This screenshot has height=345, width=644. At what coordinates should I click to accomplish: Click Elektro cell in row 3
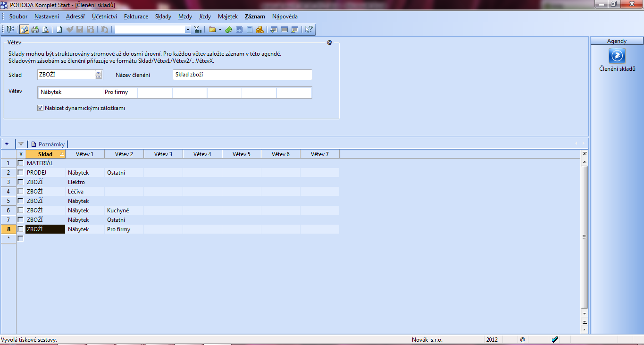(x=85, y=182)
